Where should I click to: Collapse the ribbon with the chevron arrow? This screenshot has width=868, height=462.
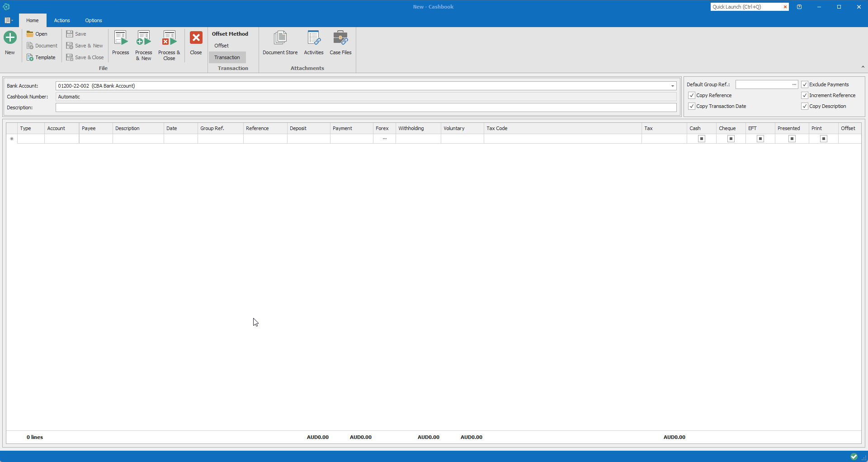[863, 67]
